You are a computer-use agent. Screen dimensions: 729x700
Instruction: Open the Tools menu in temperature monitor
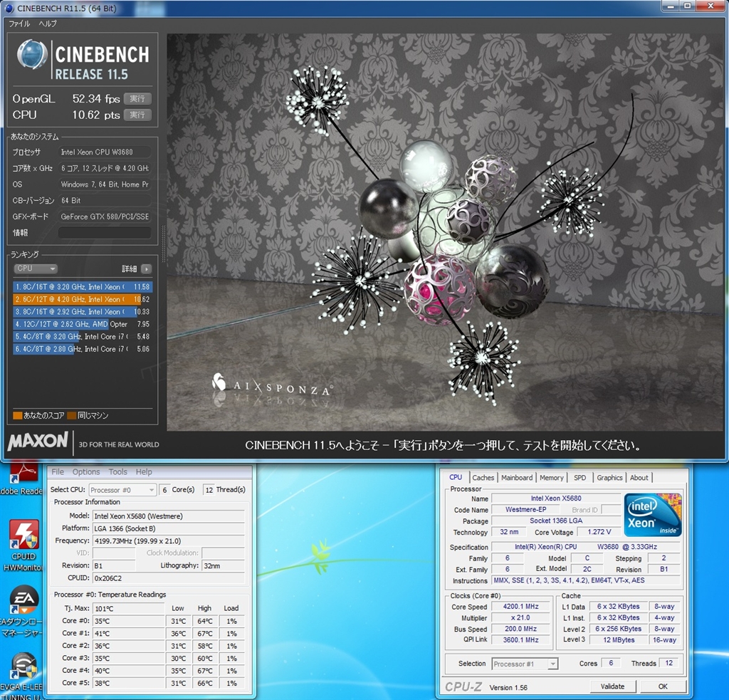pyautogui.click(x=118, y=472)
